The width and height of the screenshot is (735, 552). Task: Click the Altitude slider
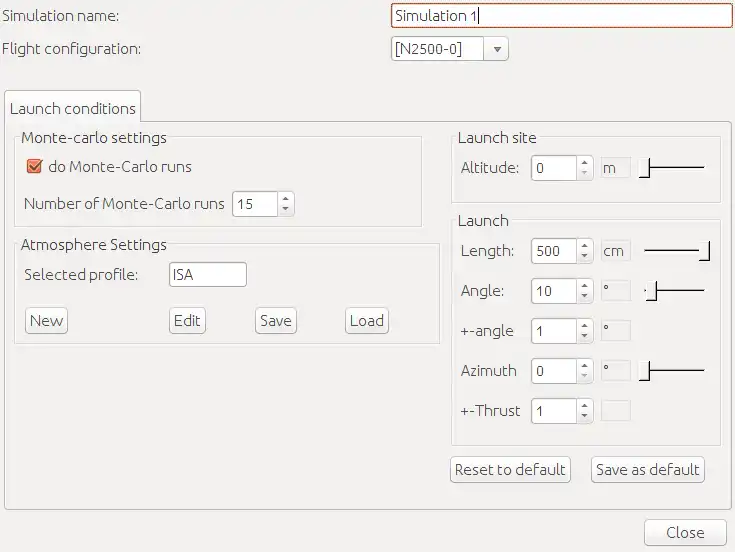[x=672, y=168]
